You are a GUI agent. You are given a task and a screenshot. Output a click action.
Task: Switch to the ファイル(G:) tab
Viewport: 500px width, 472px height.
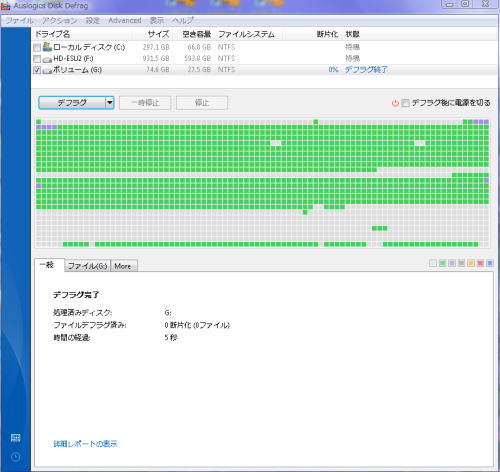coord(87,266)
